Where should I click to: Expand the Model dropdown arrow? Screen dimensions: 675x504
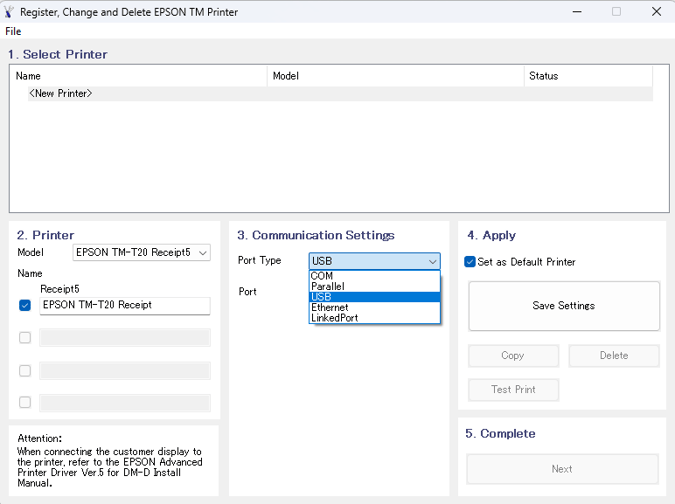tap(203, 253)
